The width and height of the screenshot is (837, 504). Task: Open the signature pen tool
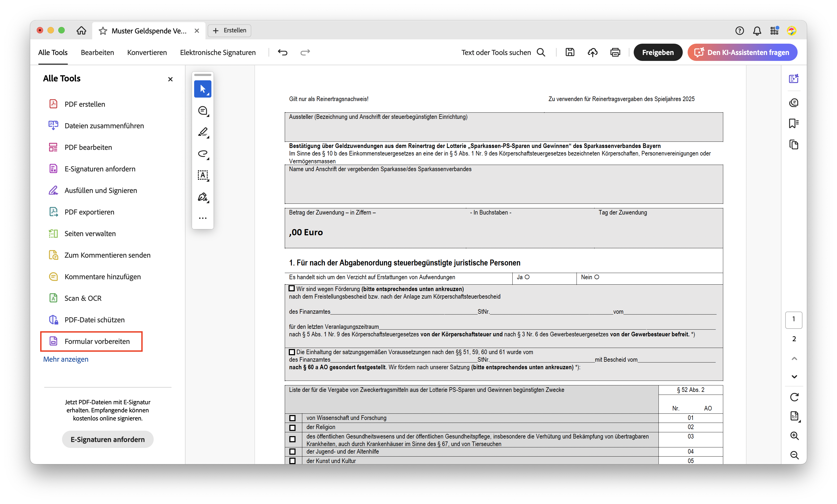(203, 197)
